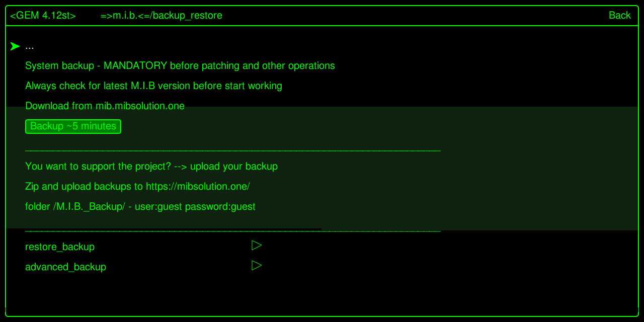Click the '/M.I.B._Backup/' folder credentials line

pyautogui.click(x=140, y=207)
